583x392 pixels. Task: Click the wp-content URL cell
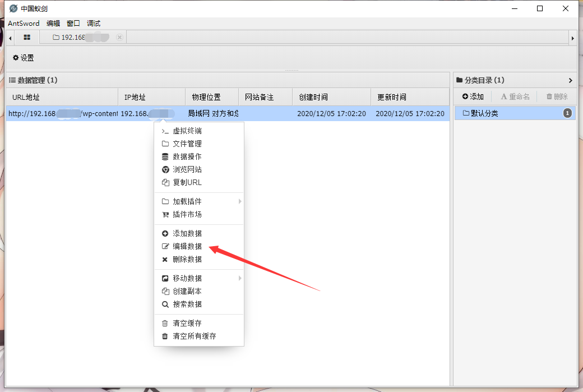point(62,113)
